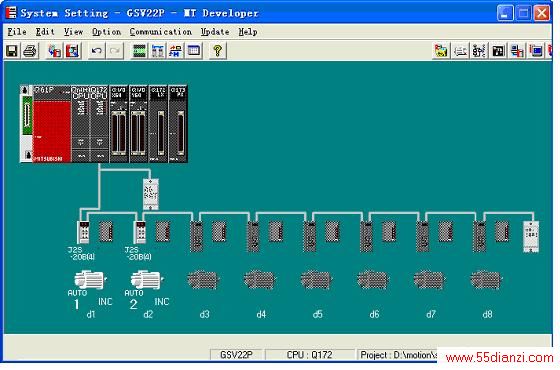Click the red Q61P power supply module

coord(51,124)
